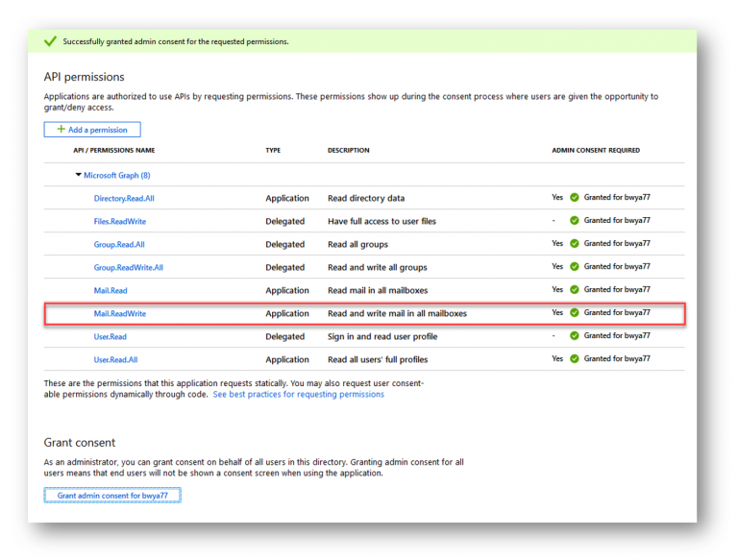Click green granted icon for Mail.ReadWrite
Screen dimensions: 738x560
coord(575,312)
